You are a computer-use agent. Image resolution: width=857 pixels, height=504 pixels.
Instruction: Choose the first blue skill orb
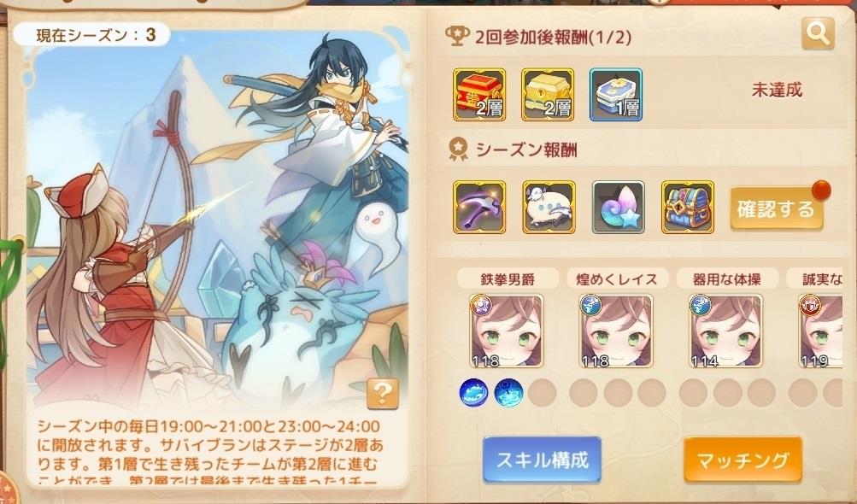(474, 392)
